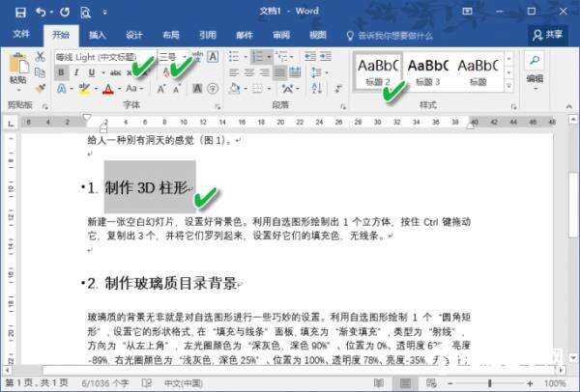Click the proofing check icon in status bar

click(147, 383)
